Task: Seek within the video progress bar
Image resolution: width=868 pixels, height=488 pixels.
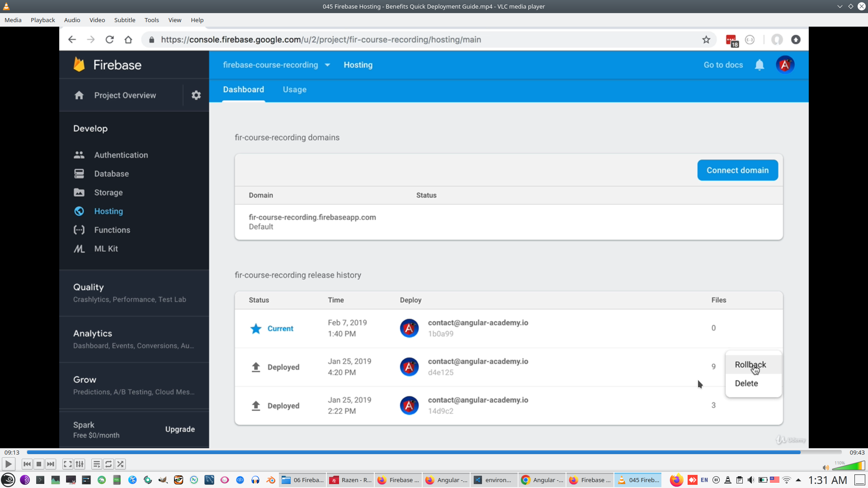Action: [434, 452]
